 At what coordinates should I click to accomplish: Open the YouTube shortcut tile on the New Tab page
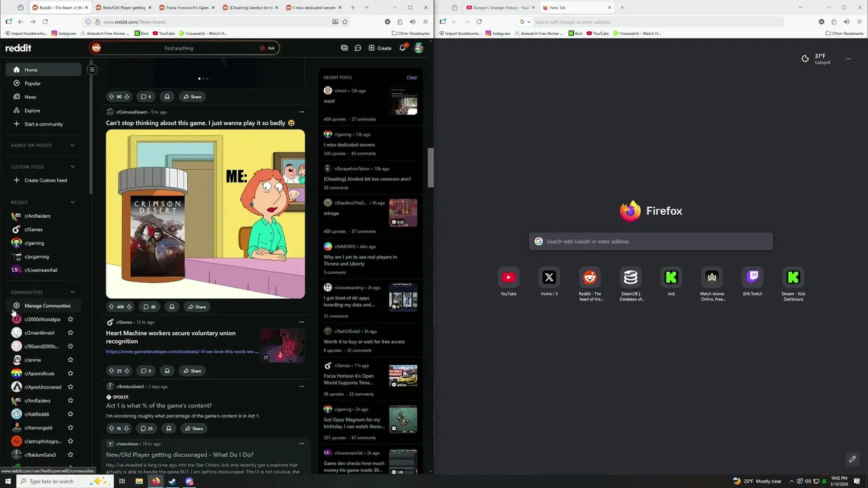tap(509, 282)
